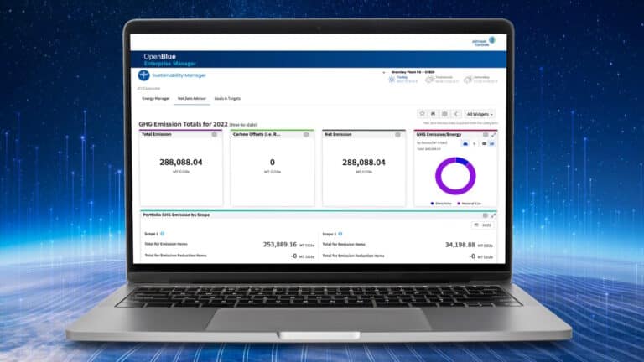Open options icon on Total Emission card
The image size is (644, 362).
(x=215, y=135)
